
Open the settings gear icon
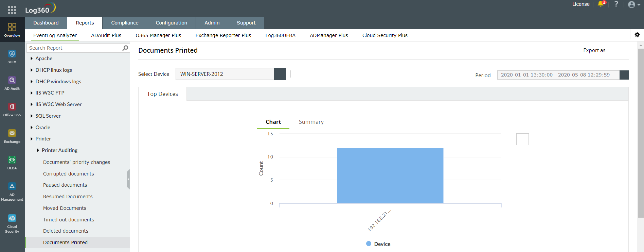(637, 35)
